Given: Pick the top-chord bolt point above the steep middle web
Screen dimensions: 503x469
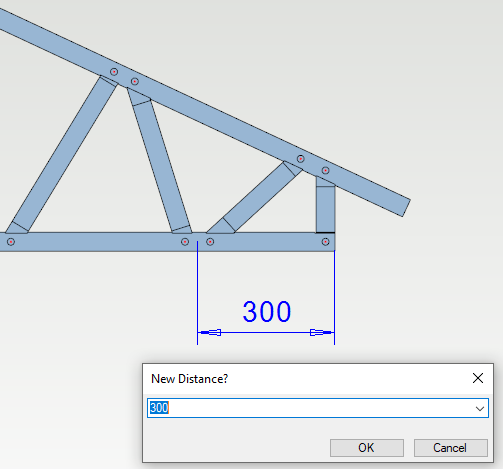Looking at the screenshot, I should [x=135, y=81].
